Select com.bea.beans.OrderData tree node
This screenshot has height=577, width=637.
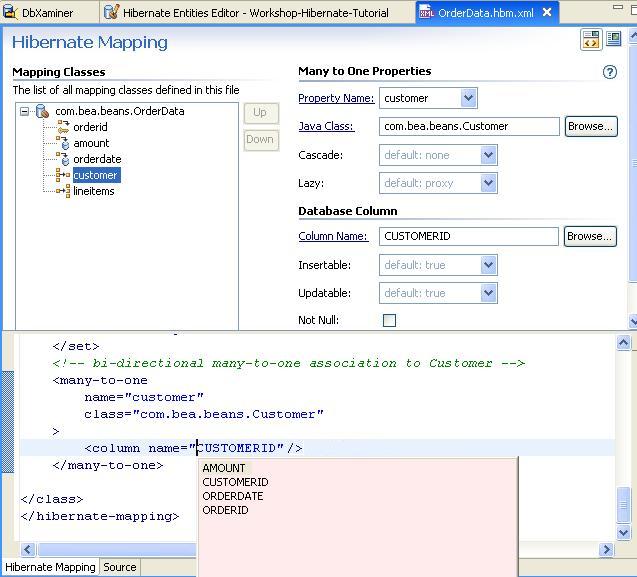coord(119,111)
